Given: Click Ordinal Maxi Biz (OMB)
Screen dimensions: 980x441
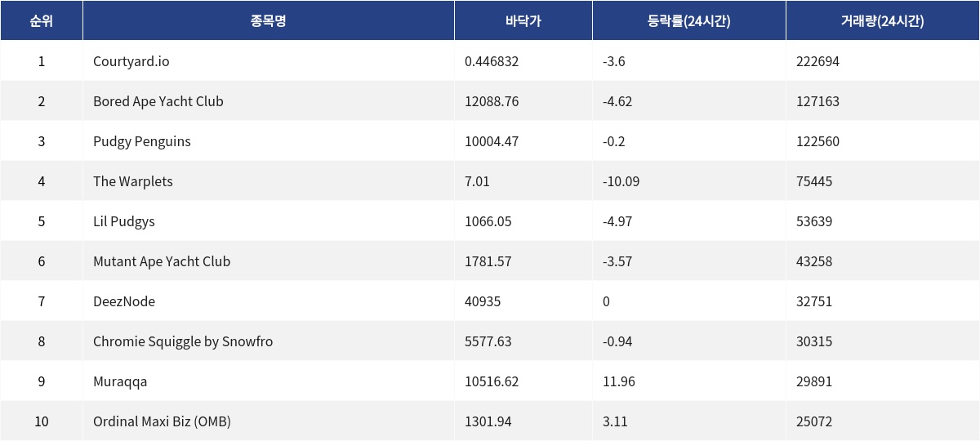Looking at the screenshot, I should (162, 421).
